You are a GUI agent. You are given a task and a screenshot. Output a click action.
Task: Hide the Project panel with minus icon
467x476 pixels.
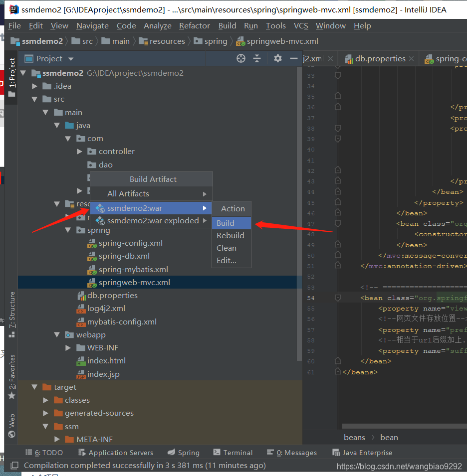pyautogui.click(x=293, y=58)
